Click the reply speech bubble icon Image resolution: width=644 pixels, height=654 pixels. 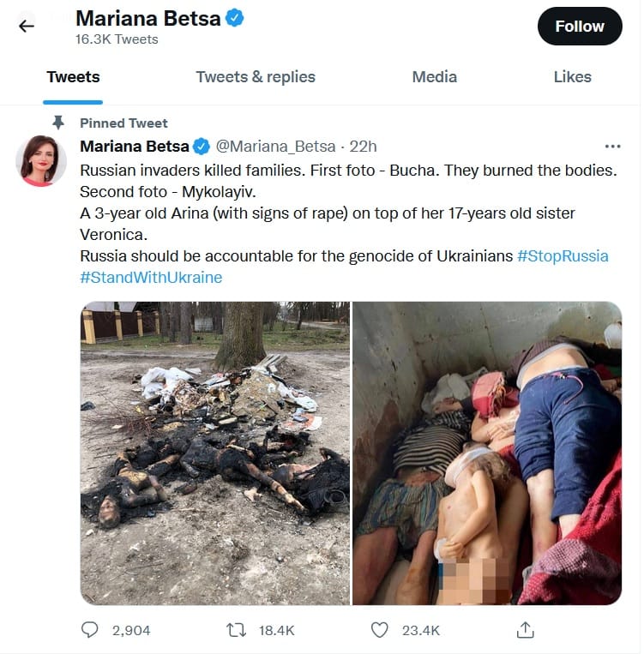[x=90, y=630]
